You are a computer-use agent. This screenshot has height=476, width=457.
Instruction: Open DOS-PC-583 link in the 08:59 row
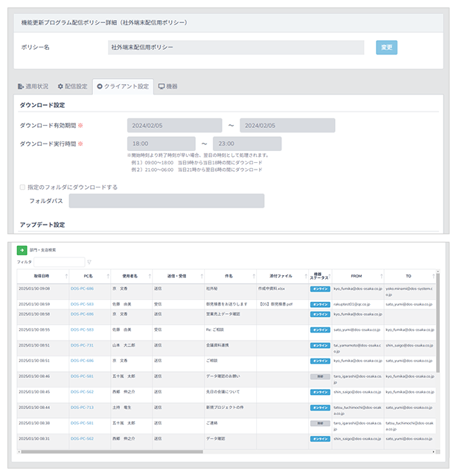[82, 304]
